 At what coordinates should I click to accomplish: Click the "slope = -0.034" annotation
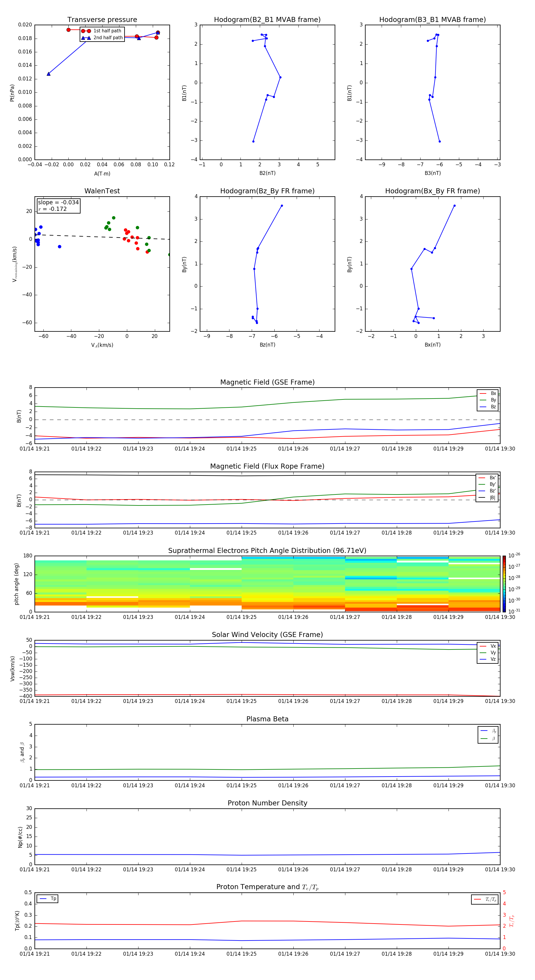[x=58, y=203]
